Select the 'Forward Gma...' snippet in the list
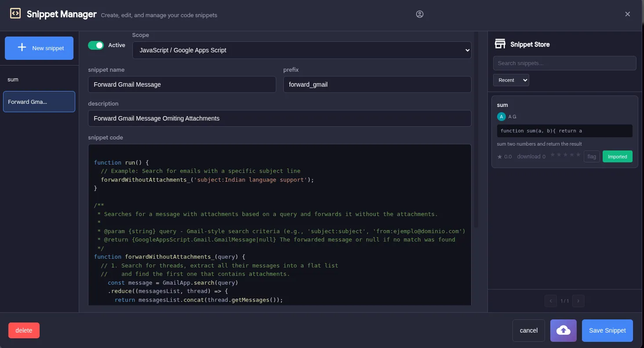Viewport: 644px width, 348px height. click(x=39, y=102)
